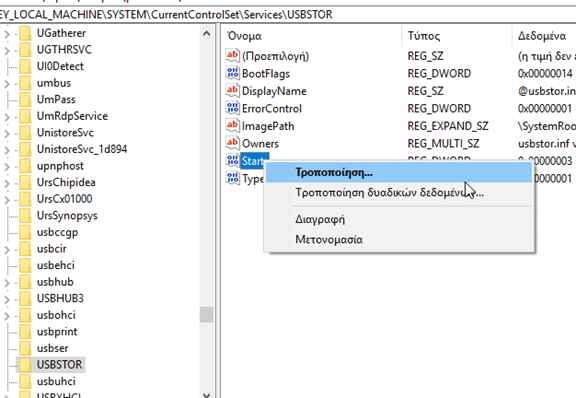The width and height of the screenshot is (576, 398).
Task: Click the tree pane scrollbar thumb
Action: tap(206, 315)
